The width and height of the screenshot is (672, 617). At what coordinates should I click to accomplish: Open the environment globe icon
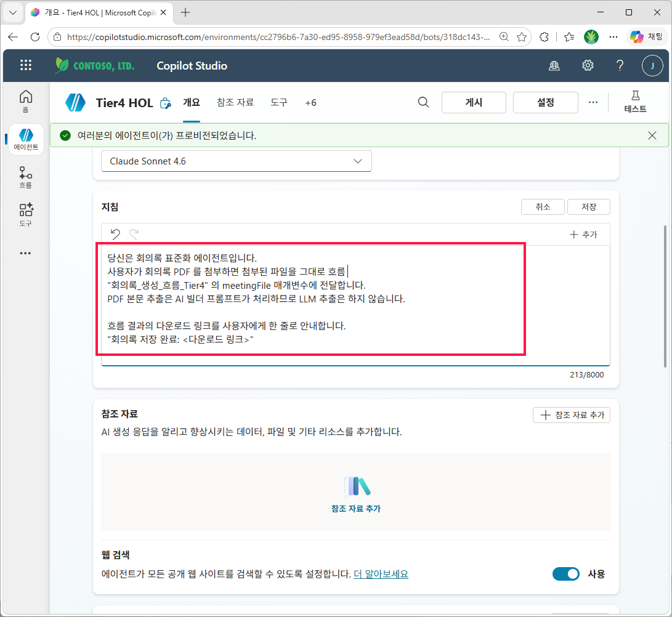554,65
